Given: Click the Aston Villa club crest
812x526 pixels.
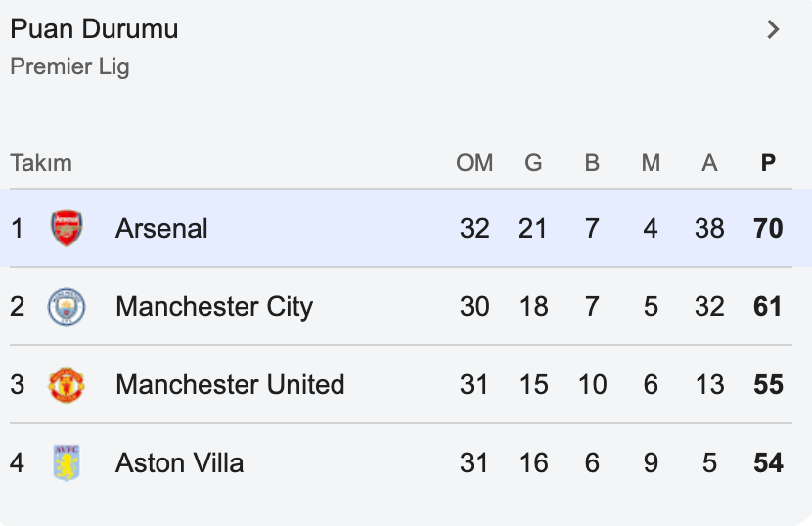Looking at the screenshot, I should tap(67, 462).
